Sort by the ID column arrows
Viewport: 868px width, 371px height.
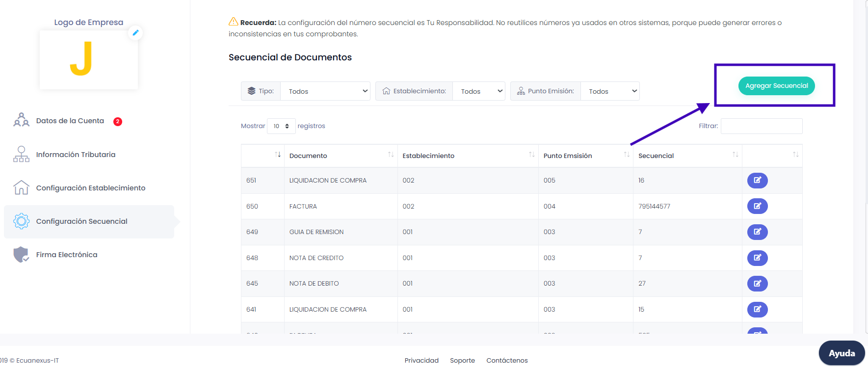click(278, 155)
